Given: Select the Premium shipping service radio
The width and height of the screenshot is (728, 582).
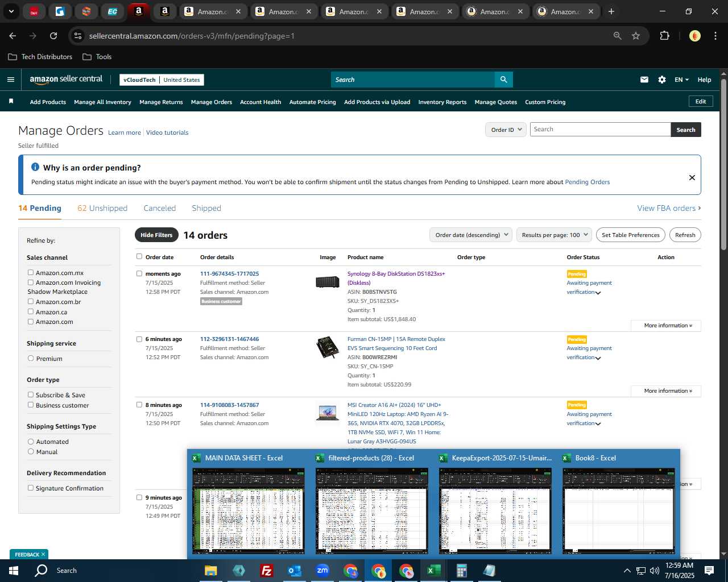Looking at the screenshot, I should [31, 359].
